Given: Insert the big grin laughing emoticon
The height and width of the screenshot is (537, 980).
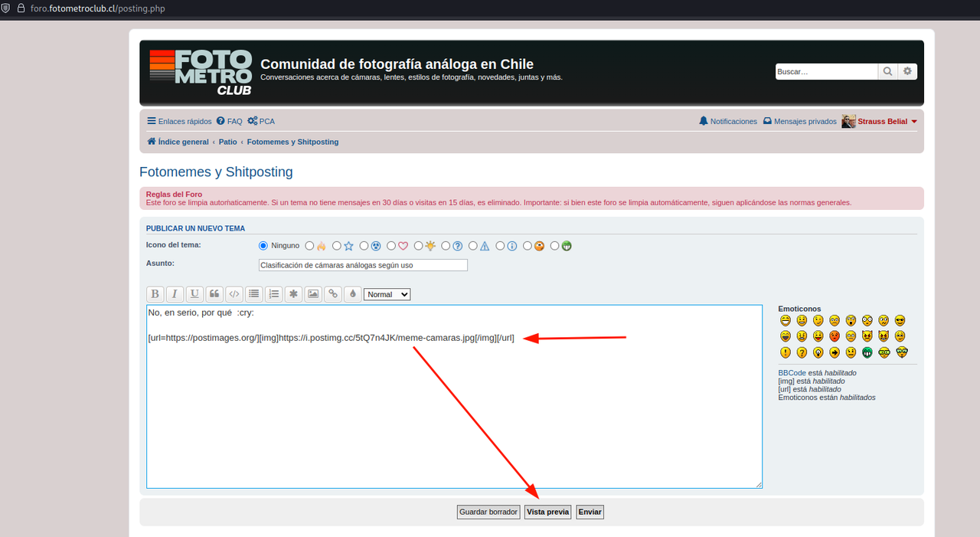Looking at the screenshot, I should pos(786,320).
